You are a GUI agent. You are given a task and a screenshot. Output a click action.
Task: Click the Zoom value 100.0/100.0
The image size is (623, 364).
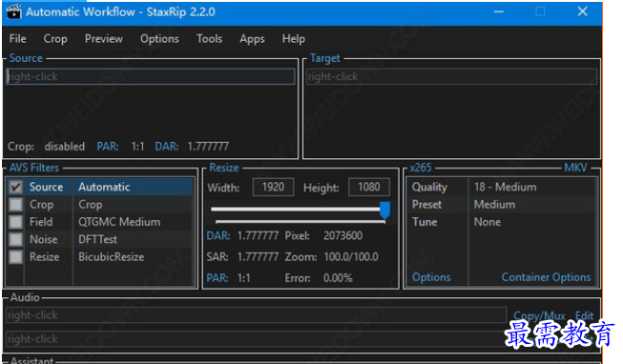pyautogui.click(x=351, y=257)
